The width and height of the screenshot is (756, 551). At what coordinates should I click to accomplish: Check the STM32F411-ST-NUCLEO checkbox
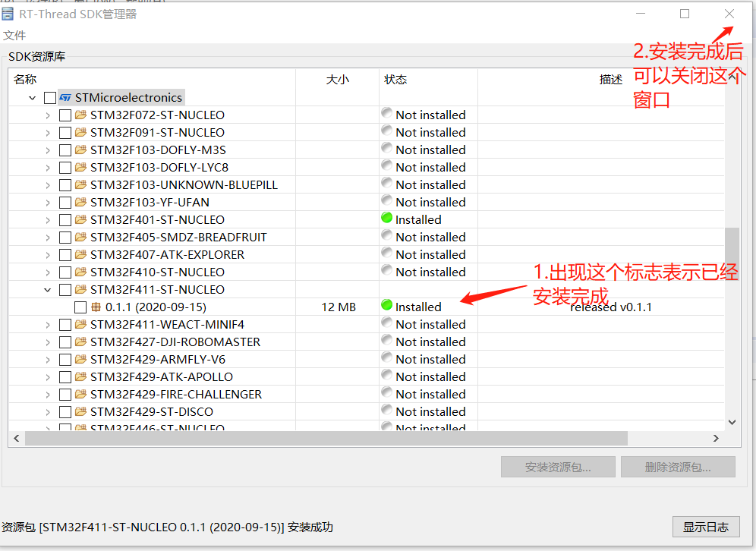pyautogui.click(x=65, y=289)
